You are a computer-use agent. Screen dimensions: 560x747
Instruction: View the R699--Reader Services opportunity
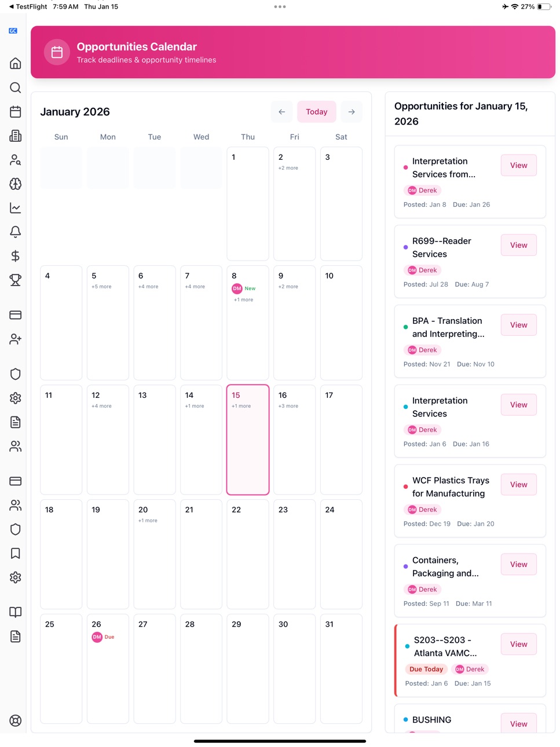click(x=518, y=246)
